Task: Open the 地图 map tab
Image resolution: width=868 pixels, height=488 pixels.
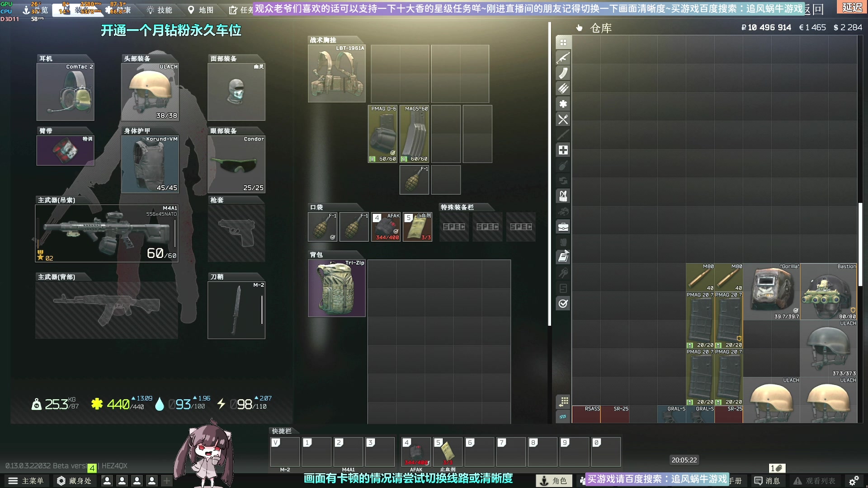Action: click(200, 10)
